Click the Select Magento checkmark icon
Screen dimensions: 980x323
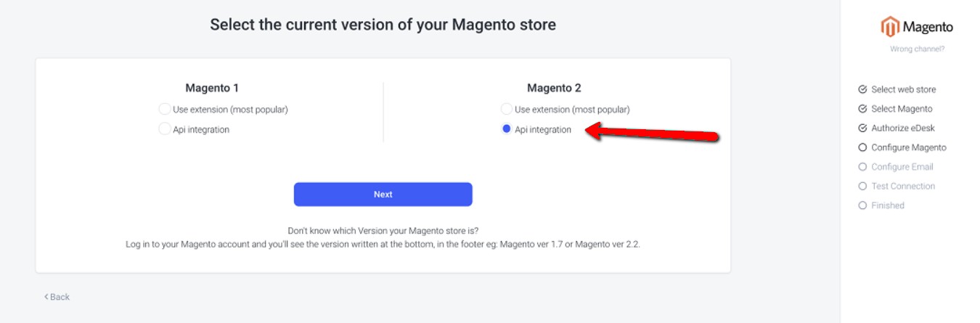click(x=862, y=109)
